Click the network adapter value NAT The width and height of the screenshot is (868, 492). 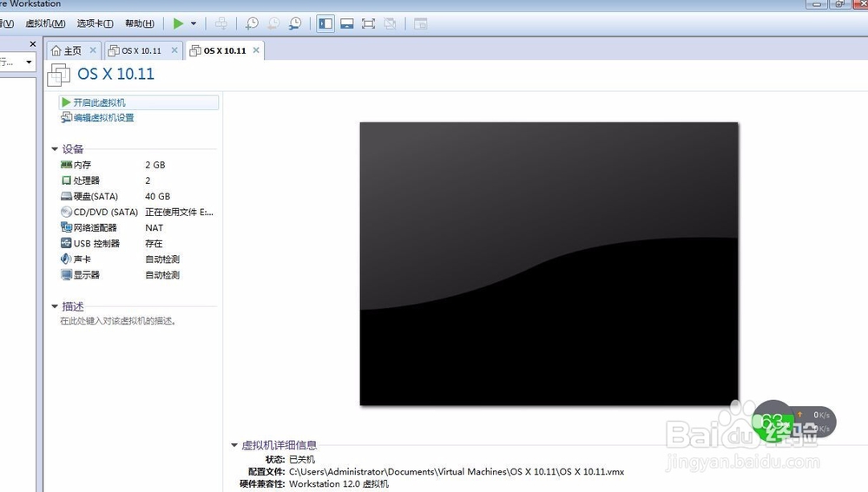pos(154,228)
